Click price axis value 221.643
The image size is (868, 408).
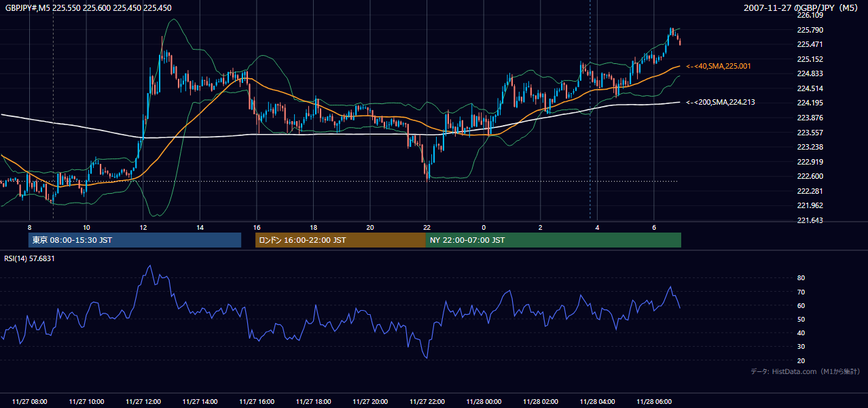(x=810, y=220)
